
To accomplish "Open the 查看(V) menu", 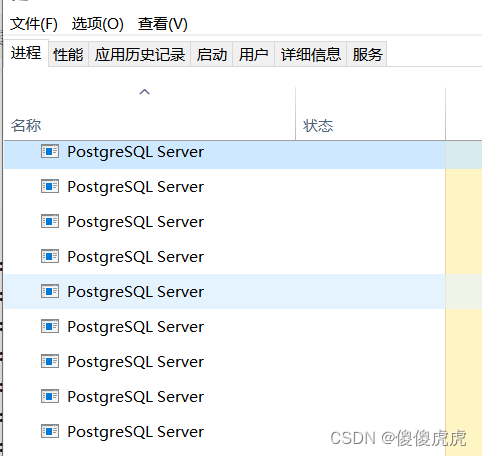I will 163,24.
